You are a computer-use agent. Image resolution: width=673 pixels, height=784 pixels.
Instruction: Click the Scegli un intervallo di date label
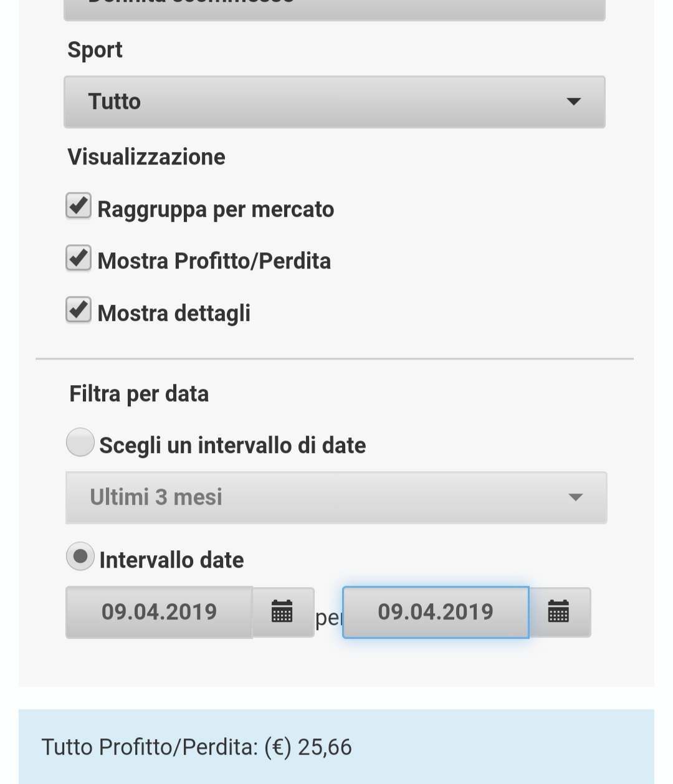pos(232,446)
